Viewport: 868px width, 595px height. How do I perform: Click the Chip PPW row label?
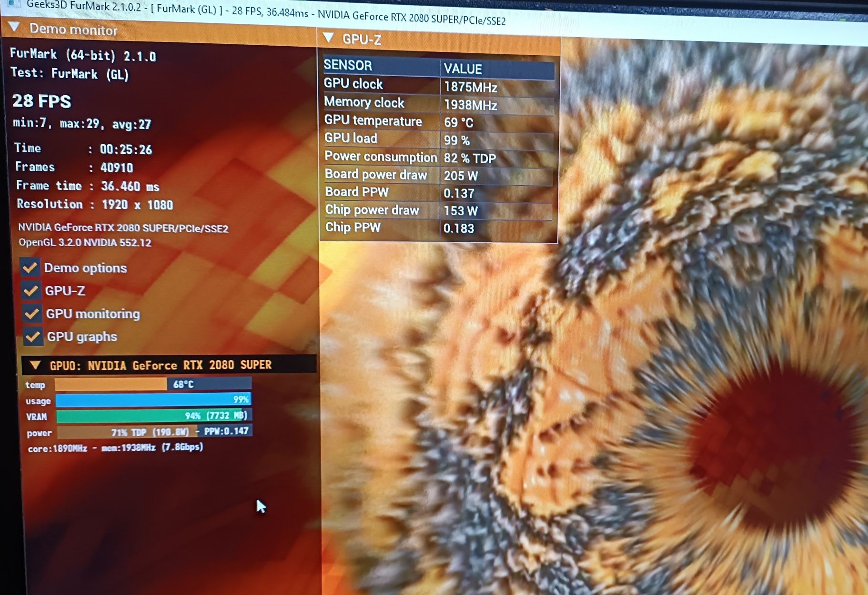pyautogui.click(x=353, y=227)
